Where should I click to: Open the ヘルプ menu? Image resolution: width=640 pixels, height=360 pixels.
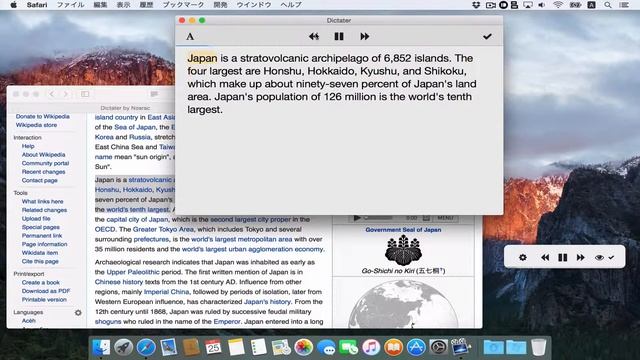291,5
